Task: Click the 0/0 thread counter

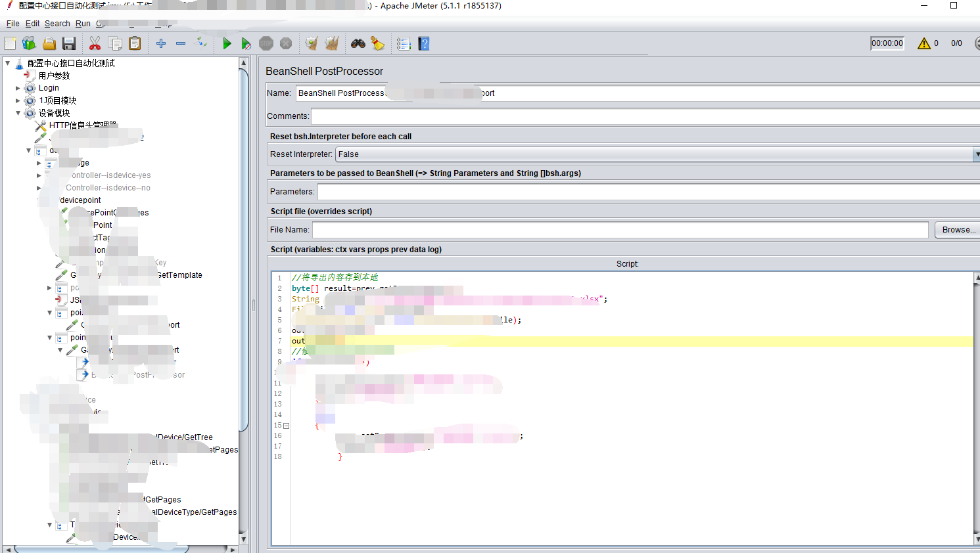Action: [956, 43]
